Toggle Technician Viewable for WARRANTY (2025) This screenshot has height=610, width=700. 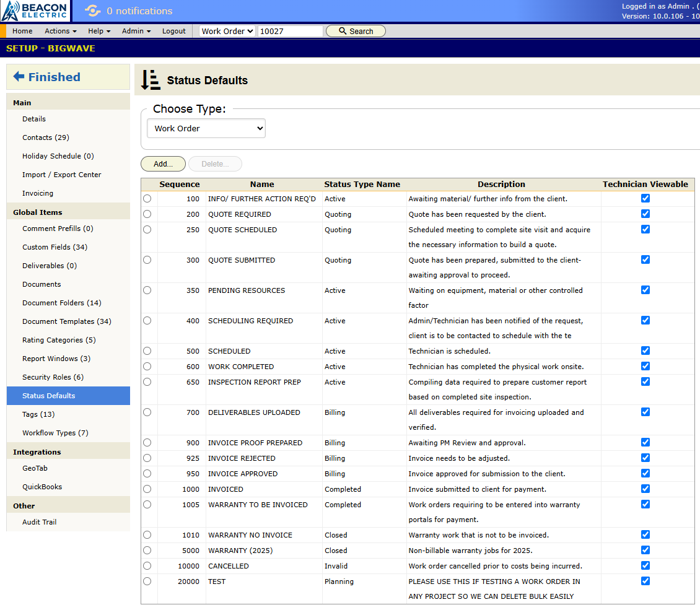[645, 550]
